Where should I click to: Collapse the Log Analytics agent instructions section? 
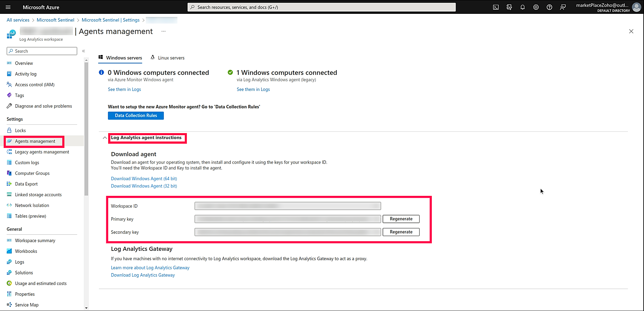pyautogui.click(x=105, y=138)
